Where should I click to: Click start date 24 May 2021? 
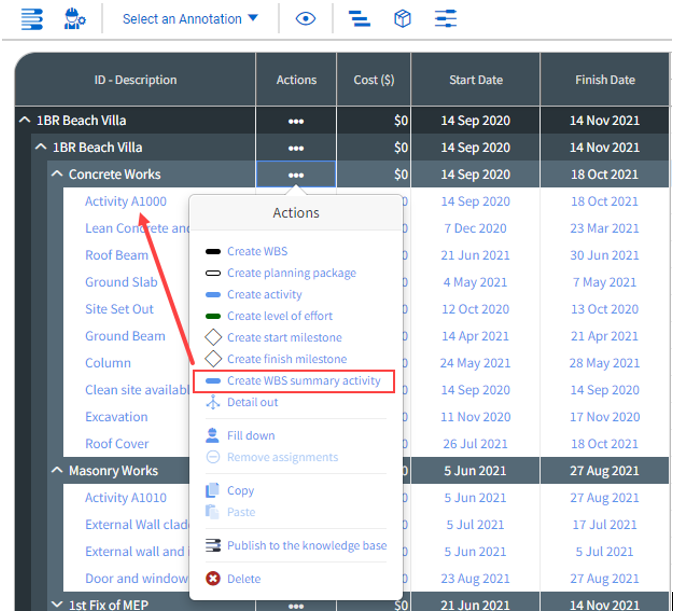coord(475,363)
